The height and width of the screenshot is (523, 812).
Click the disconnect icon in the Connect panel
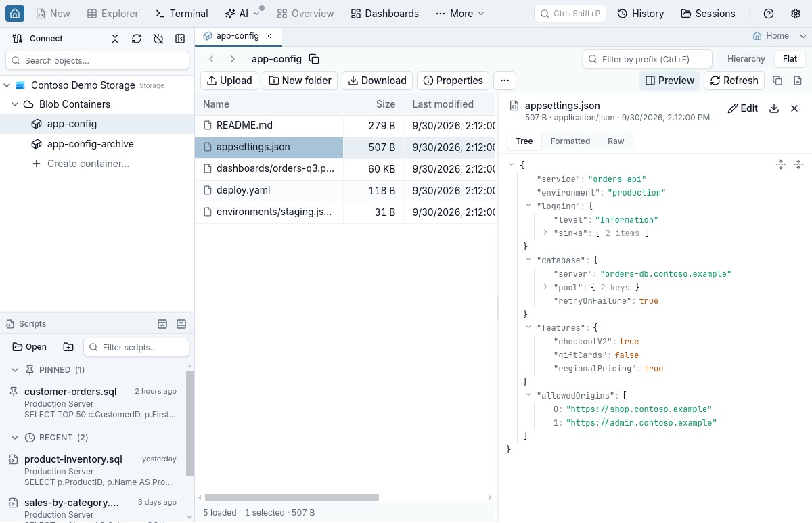tap(158, 39)
